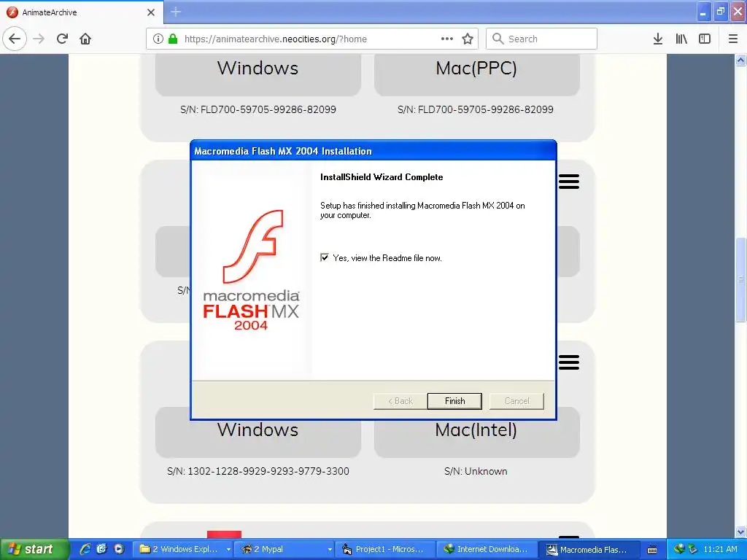The height and width of the screenshot is (560, 747).
Task: Click the on-screen keyboard taskbar icon
Action: tap(652, 550)
